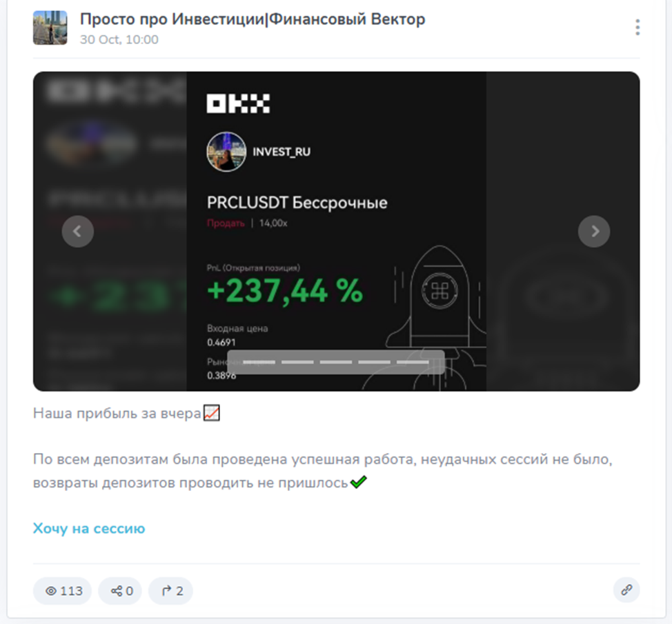Click the chart emoji after 'Наша прибыль за вчера'
672x624 pixels.
[211, 413]
